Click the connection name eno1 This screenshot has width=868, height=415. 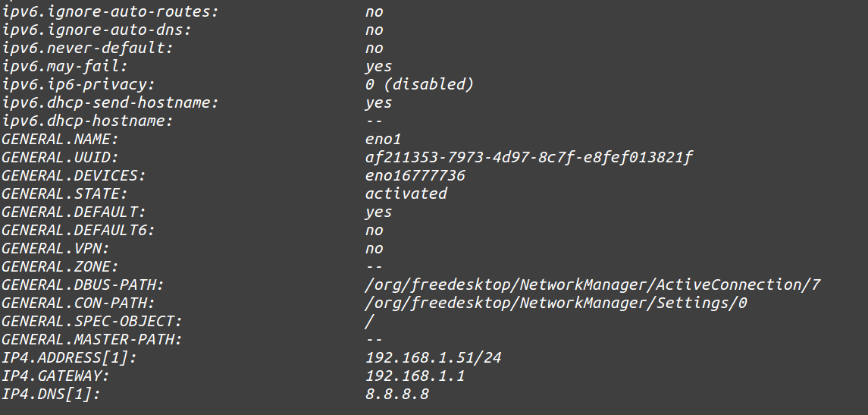pos(382,139)
